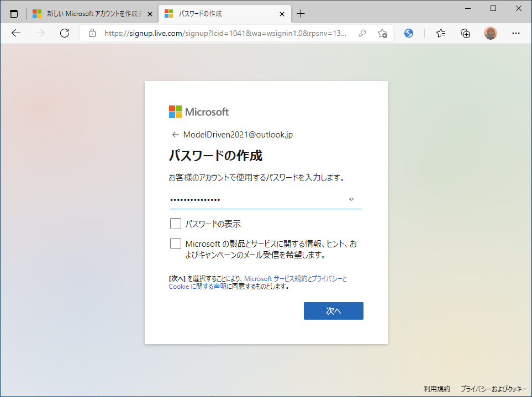Open the Settings and more menu
Screen dimensions: 532x397
(516, 33)
